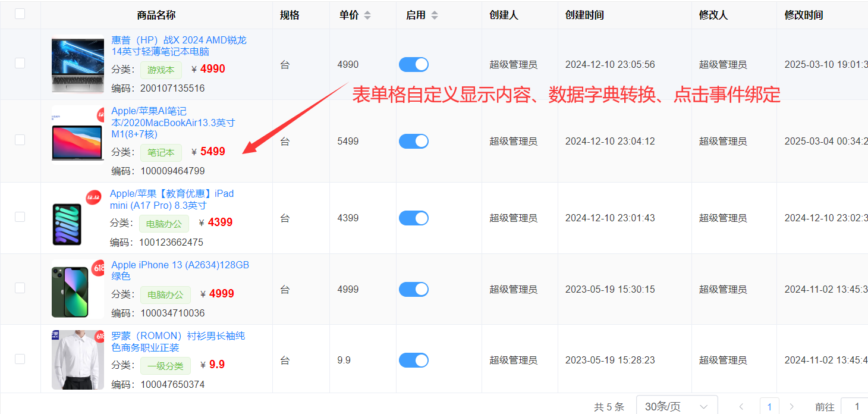Click the 商品名称 column header

[x=156, y=15]
